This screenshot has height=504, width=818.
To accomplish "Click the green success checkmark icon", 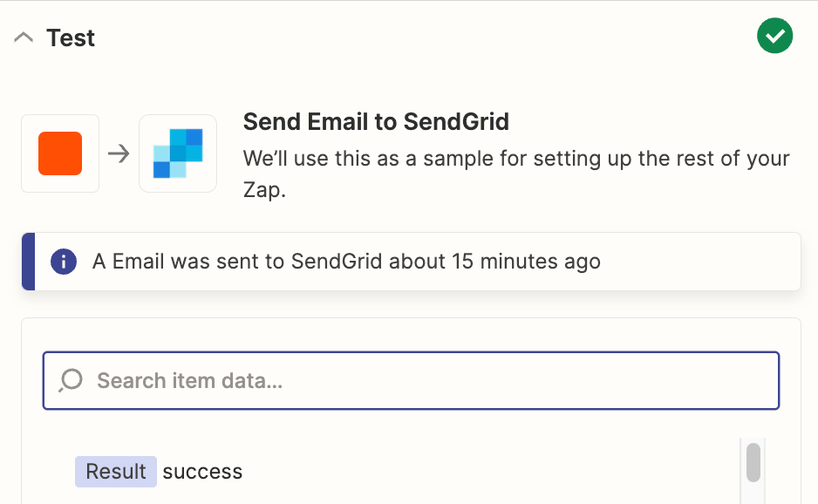I will pos(774,37).
